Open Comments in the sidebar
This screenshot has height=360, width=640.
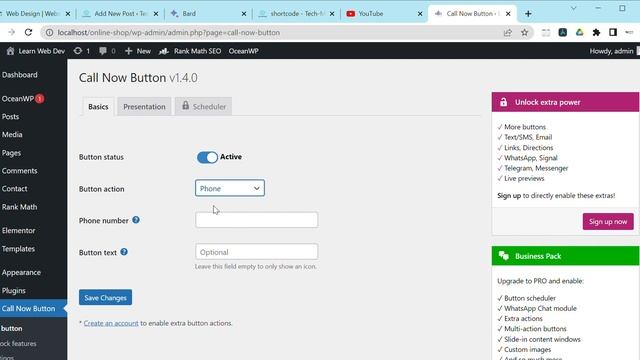click(x=19, y=171)
